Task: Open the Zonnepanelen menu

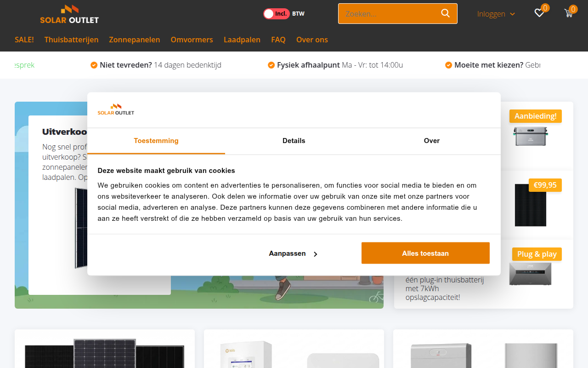Action: click(x=135, y=40)
